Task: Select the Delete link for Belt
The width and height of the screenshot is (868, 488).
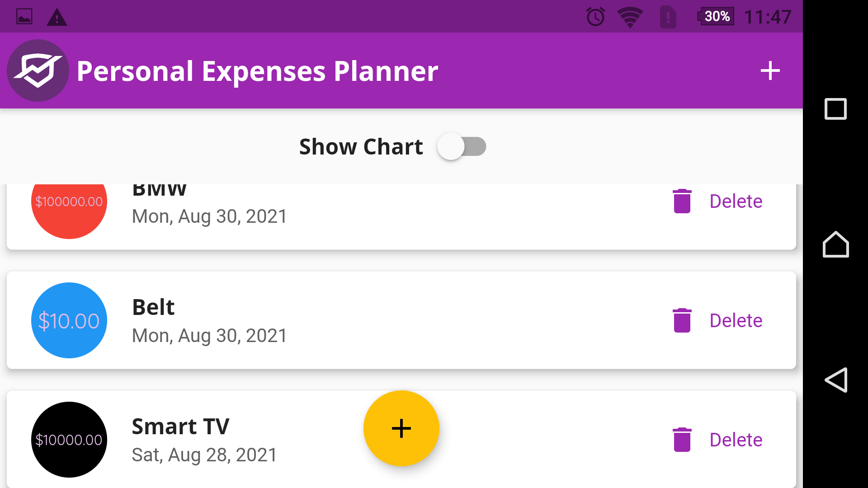Action: tap(736, 320)
